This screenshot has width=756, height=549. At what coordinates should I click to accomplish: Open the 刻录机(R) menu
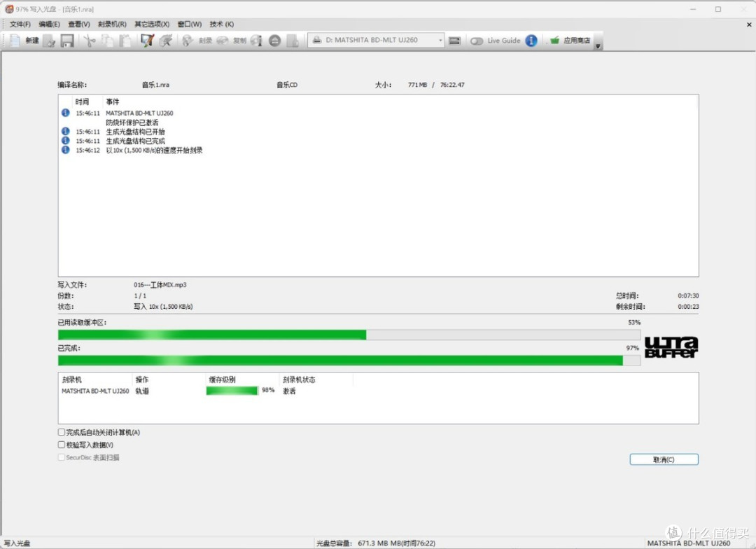112,24
